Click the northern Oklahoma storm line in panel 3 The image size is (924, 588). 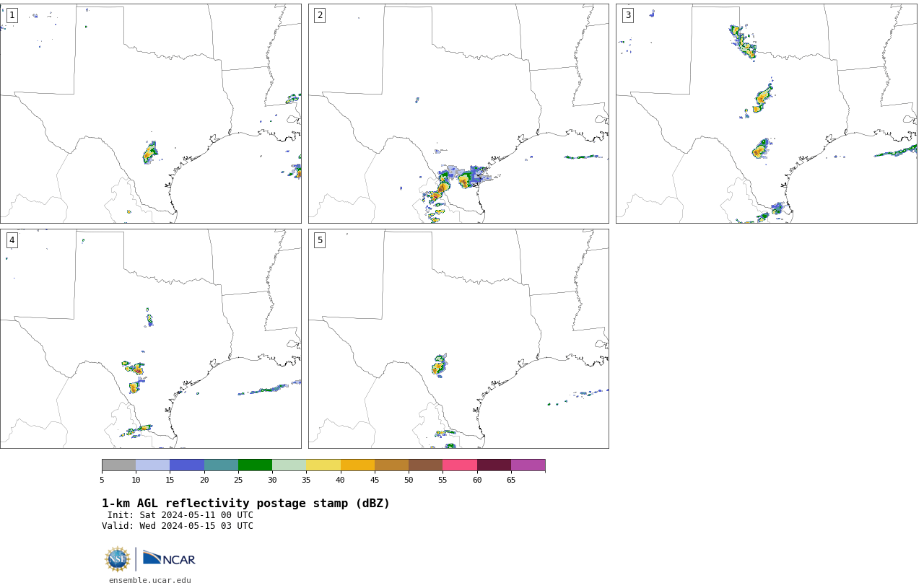[743, 42]
